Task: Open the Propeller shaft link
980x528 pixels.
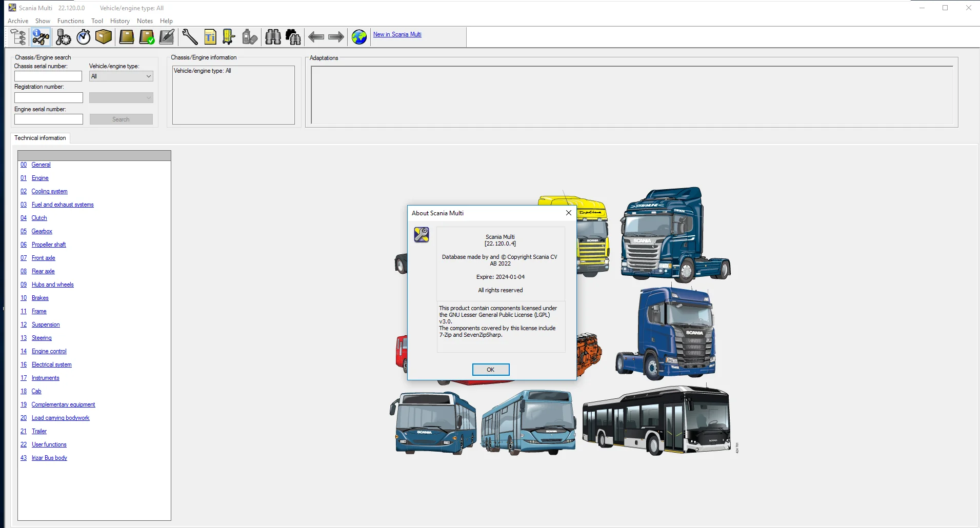Action: coord(49,245)
